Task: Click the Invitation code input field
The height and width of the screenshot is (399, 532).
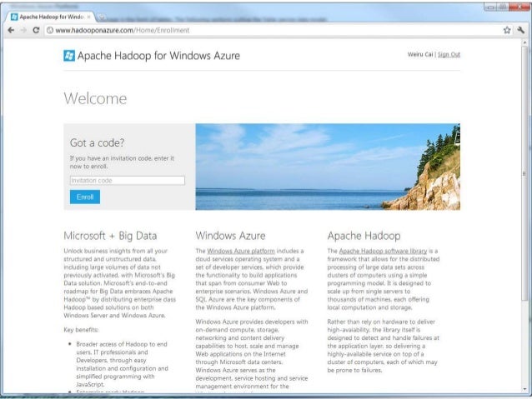Action: (x=128, y=181)
